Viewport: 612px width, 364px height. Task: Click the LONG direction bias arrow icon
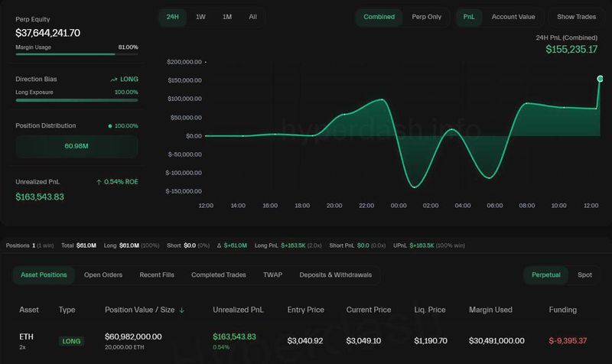click(113, 80)
